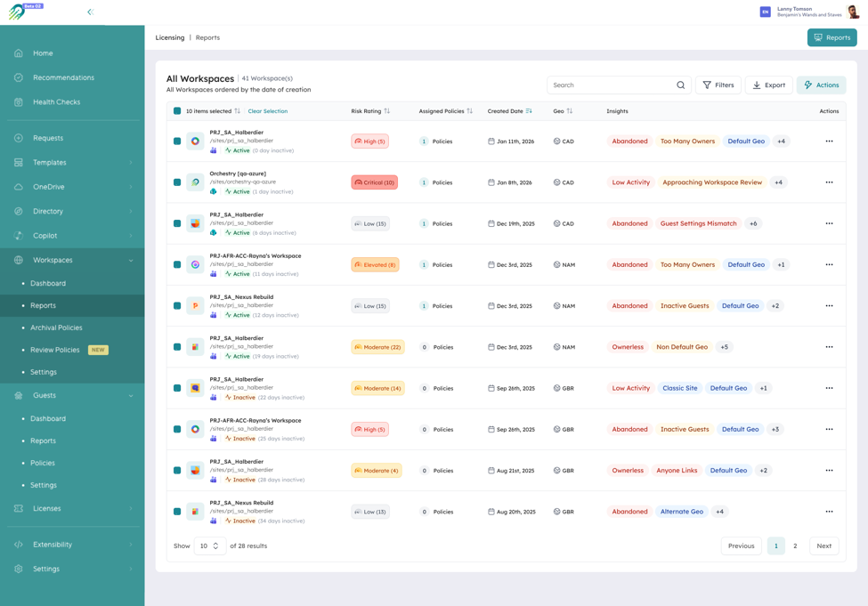Uncheck checkbox for High (5) Jan 11th row

pyautogui.click(x=177, y=141)
